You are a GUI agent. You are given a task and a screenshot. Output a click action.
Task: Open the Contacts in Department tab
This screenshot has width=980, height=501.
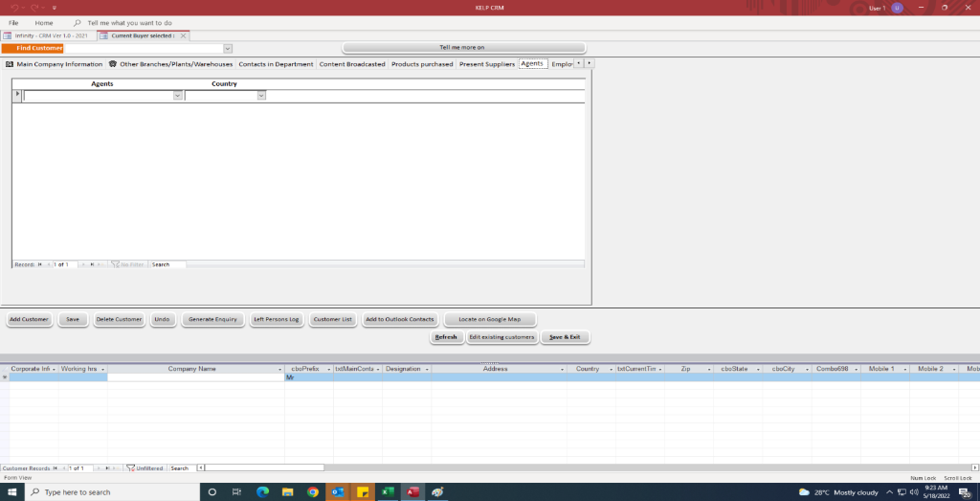point(276,64)
